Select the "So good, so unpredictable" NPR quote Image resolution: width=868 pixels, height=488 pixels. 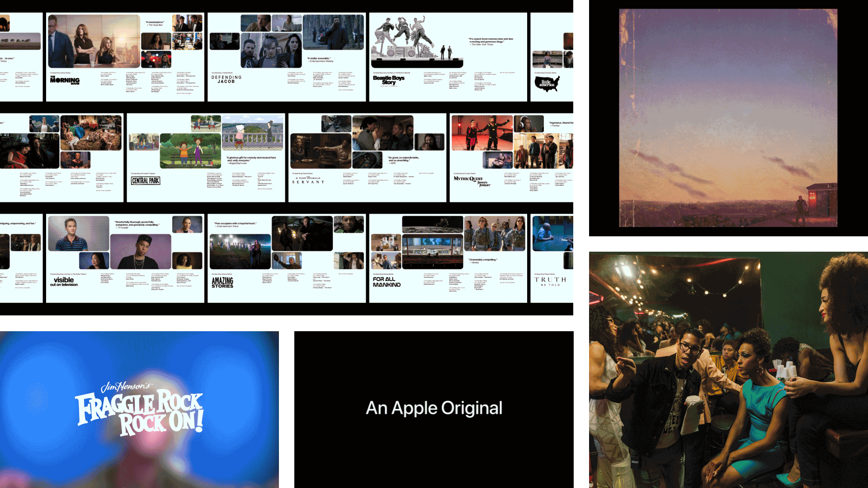(403, 160)
